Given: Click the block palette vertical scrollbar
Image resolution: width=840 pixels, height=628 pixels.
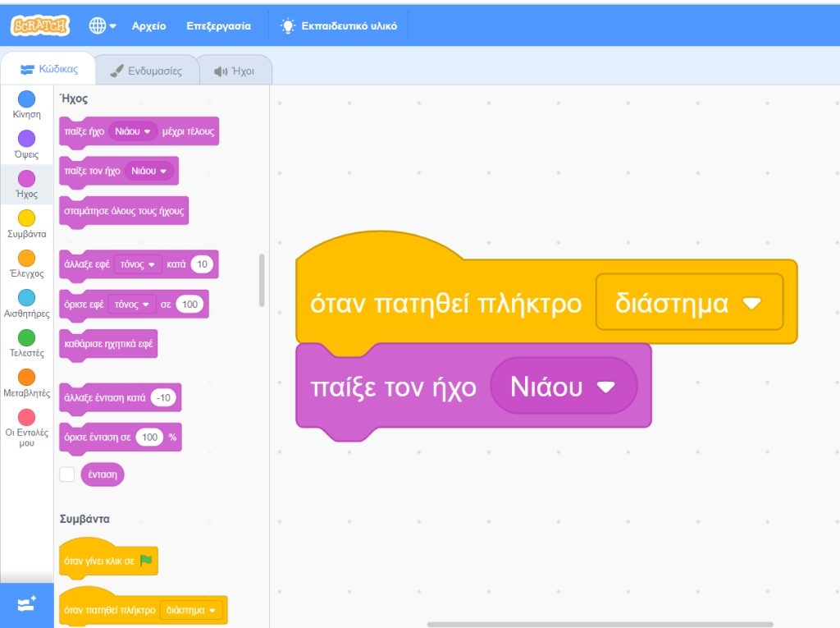Looking at the screenshot, I should (262, 279).
